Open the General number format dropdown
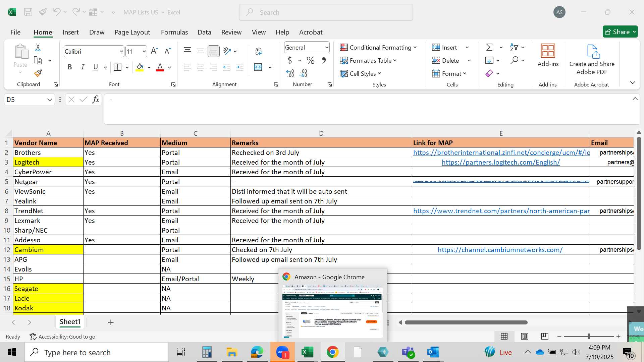The height and width of the screenshot is (362, 644). point(326,48)
